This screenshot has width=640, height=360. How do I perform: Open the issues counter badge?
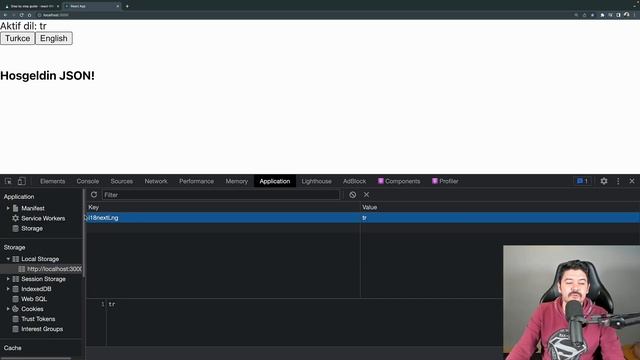(x=582, y=181)
